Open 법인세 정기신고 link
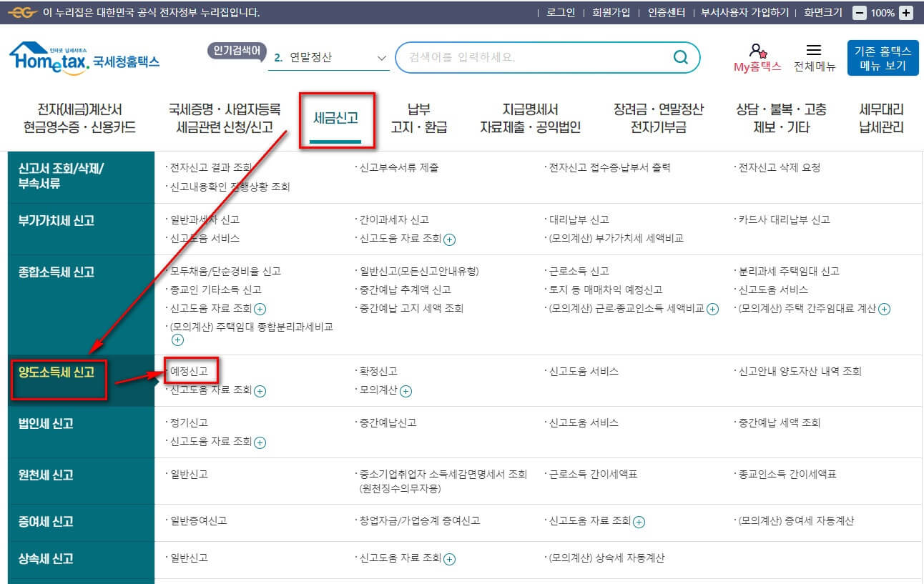The width and height of the screenshot is (924, 584). click(189, 423)
